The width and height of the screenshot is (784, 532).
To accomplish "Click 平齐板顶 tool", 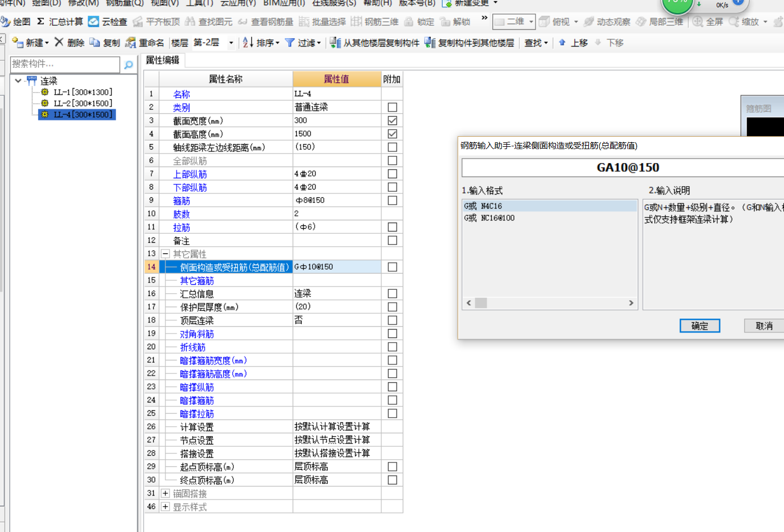I will click(156, 22).
